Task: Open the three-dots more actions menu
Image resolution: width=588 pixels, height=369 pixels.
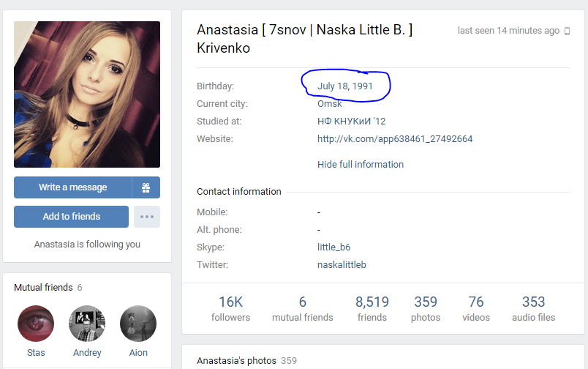Action: [x=147, y=217]
